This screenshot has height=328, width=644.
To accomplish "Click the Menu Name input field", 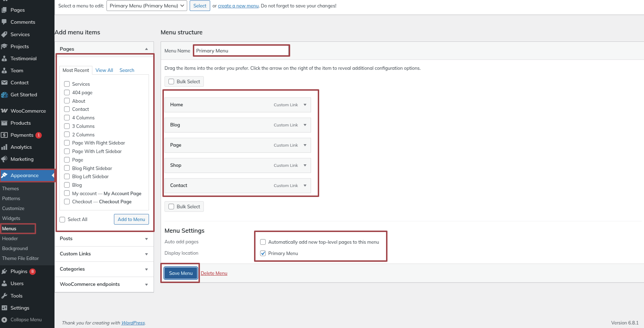I will (241, 51).
